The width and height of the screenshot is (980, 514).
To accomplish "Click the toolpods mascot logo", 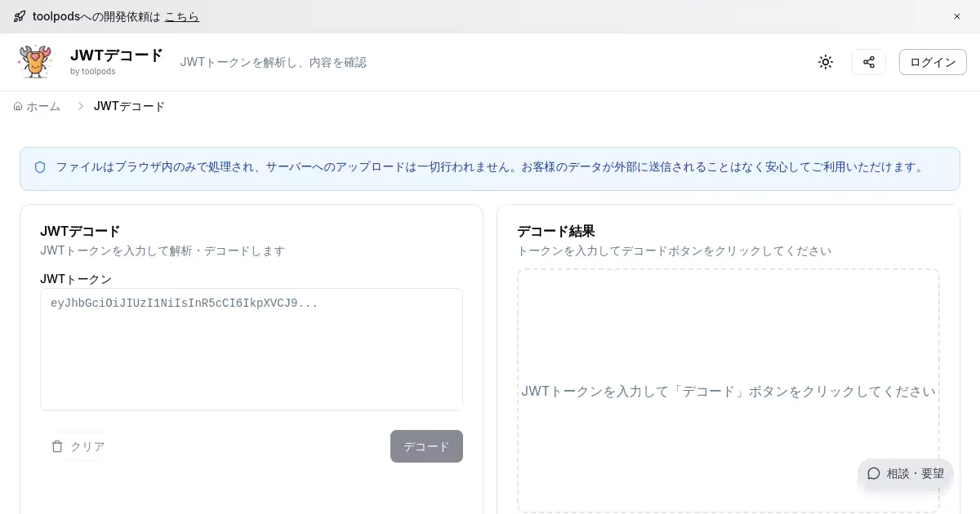I will coord(34,62).
